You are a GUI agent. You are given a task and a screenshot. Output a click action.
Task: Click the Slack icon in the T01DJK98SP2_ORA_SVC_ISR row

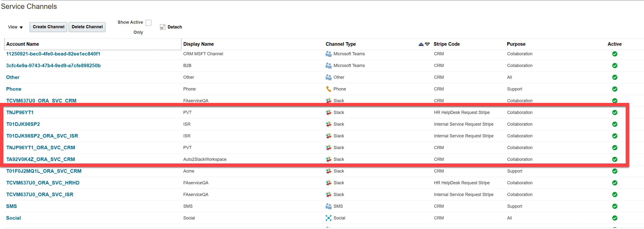[328, 136]
